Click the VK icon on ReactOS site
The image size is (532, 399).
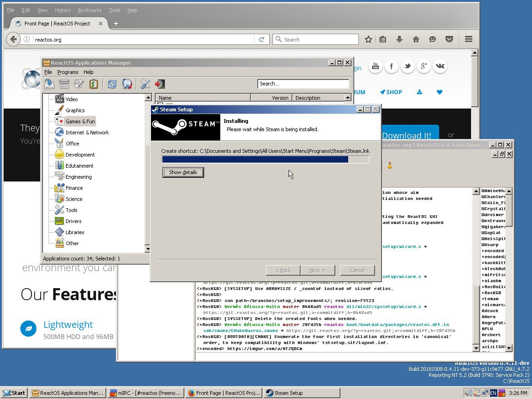coord(440,66)
